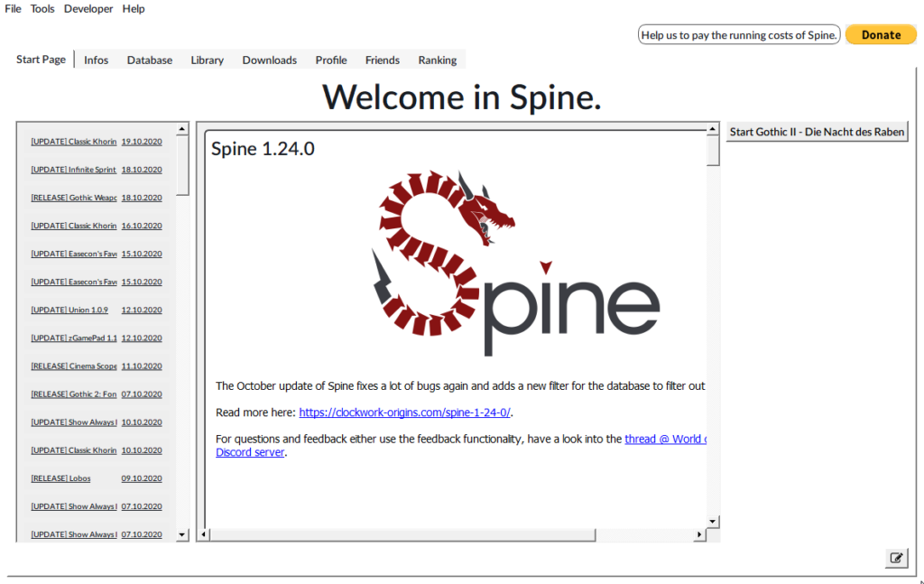Click the Spine dragon logo image
924x584 pixels.
click(515, 263)
